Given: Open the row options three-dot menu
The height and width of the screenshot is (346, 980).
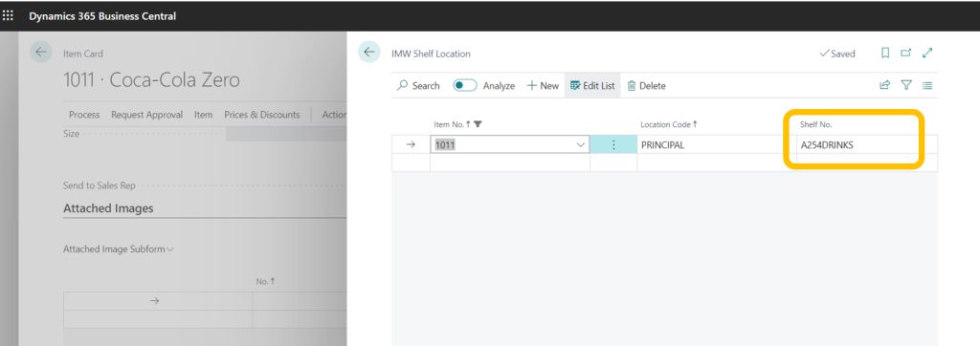Looking at the screenshot, I should coord(613,145).
